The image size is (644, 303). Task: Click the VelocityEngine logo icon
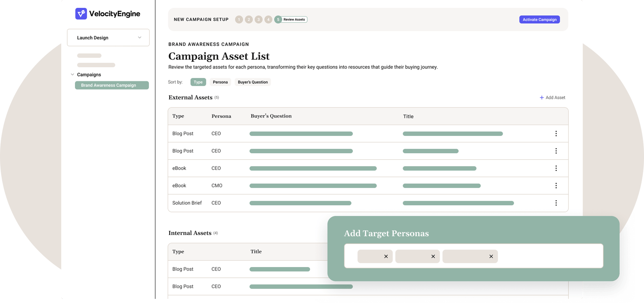[x=81, y=14]
